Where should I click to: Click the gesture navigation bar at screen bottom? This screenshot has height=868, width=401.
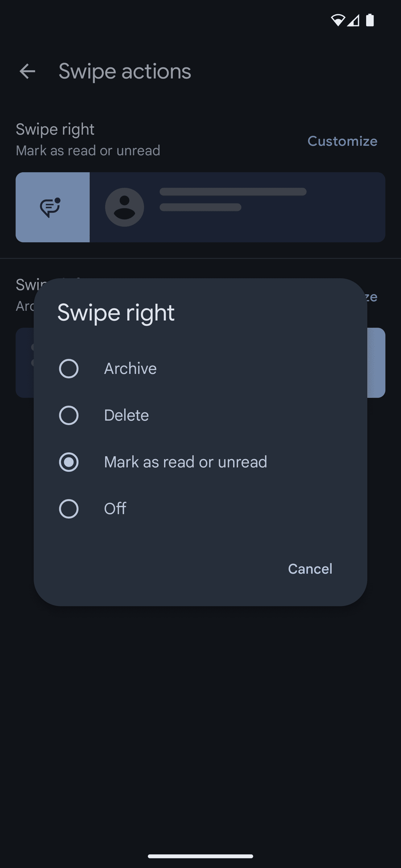[x=200, y=856]
